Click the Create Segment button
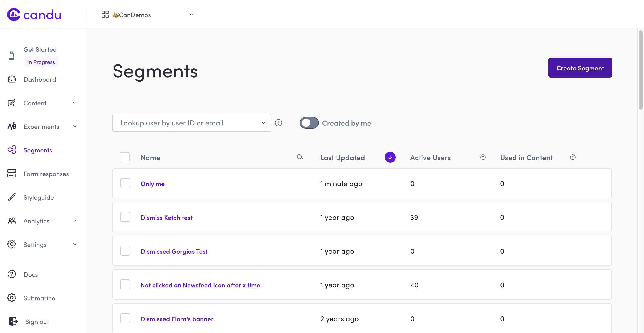The image size is (644, 333). click(x=580, y=68)
